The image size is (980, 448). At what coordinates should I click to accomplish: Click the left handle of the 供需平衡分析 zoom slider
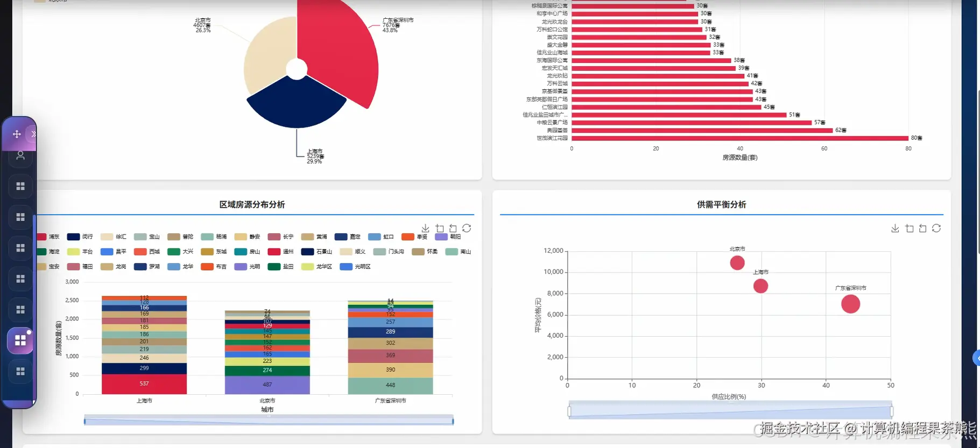569,411
